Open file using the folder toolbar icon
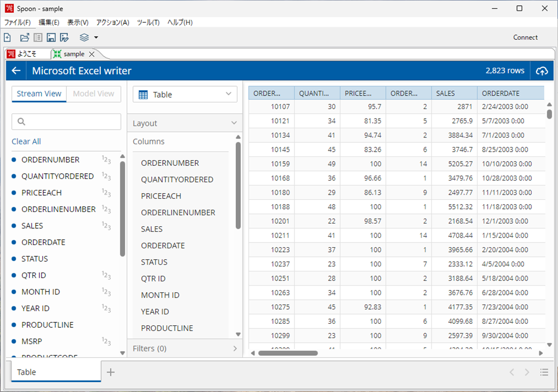 [x=25, y=37]
